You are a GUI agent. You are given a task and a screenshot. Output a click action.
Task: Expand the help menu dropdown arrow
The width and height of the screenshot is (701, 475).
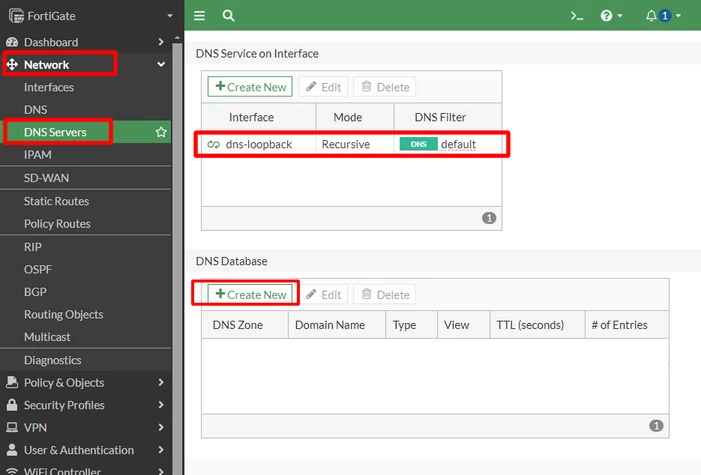(620, 16)
